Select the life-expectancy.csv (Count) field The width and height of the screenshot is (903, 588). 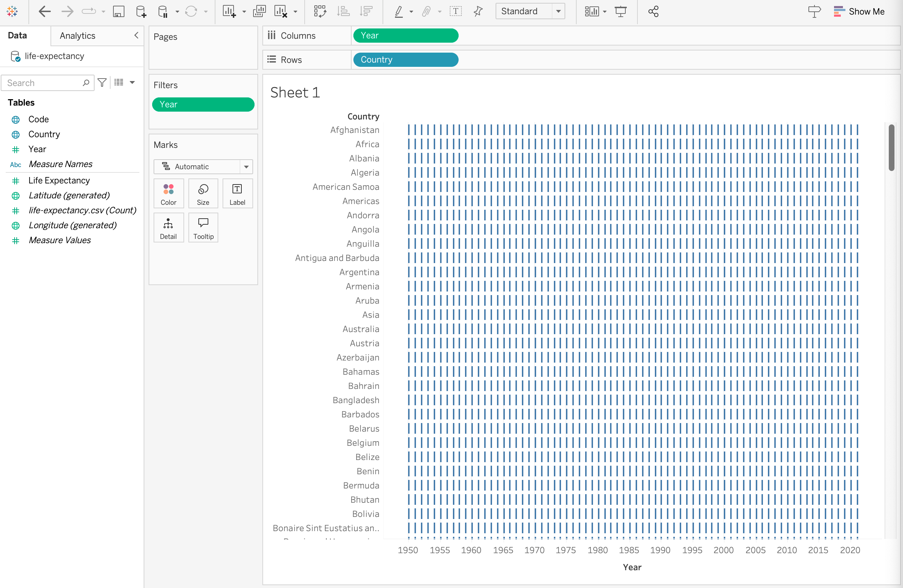tap(82, 210)
